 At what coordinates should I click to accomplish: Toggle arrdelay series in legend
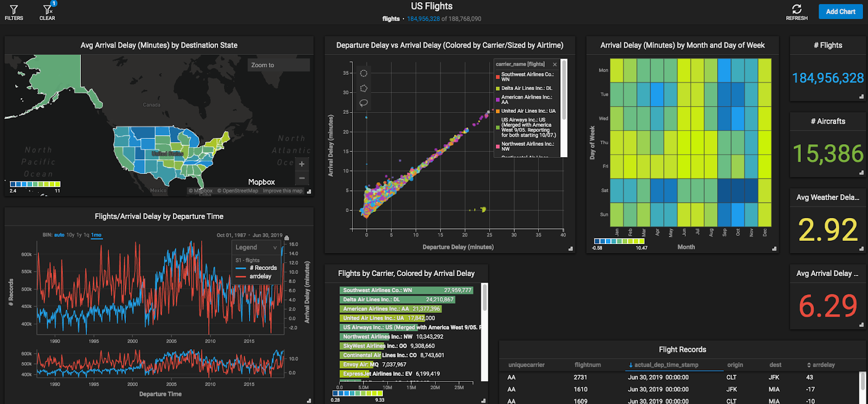[x=253, y=277]
